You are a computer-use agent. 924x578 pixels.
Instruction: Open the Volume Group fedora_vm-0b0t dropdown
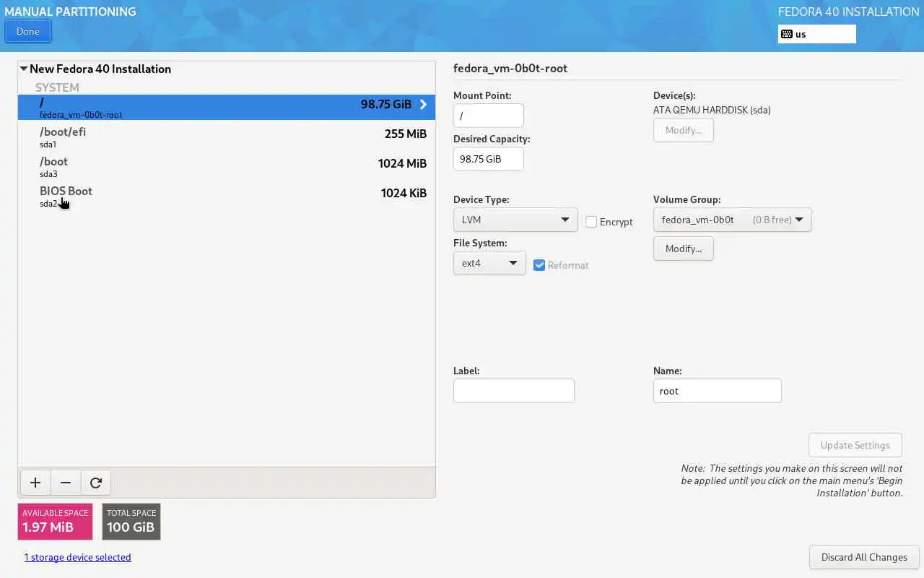(732, 220)
